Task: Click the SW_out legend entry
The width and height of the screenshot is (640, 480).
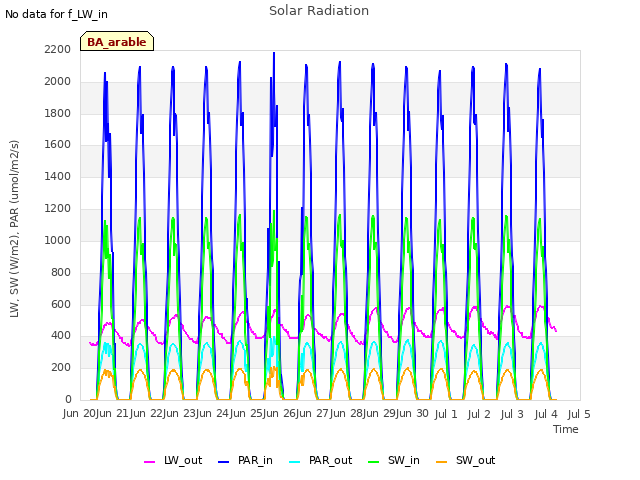Action: [466, 460]
